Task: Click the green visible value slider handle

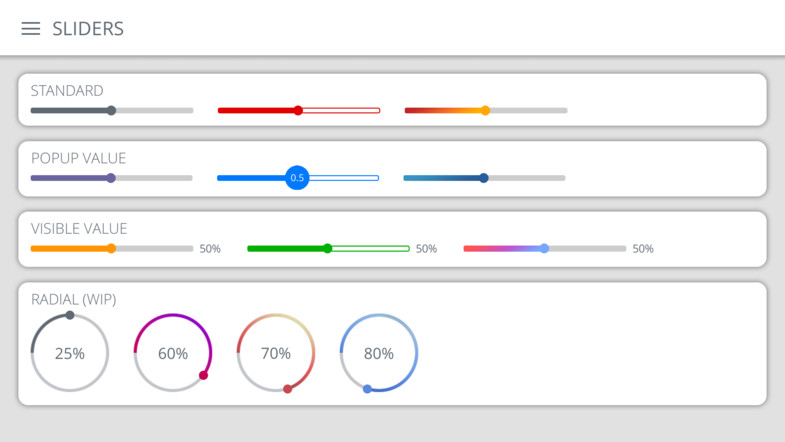Action: pyautogui.click(x=327, y=248)
